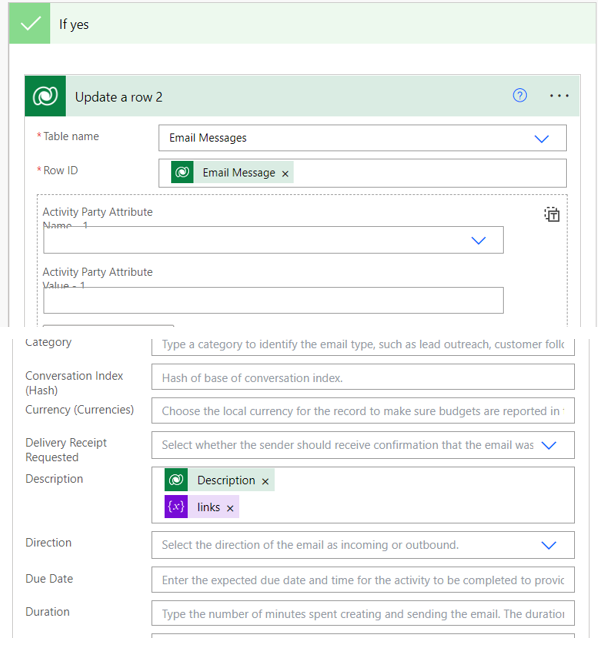
Task: Click the Conversation Index (Hash) field
Action: [x=363, y=377]
